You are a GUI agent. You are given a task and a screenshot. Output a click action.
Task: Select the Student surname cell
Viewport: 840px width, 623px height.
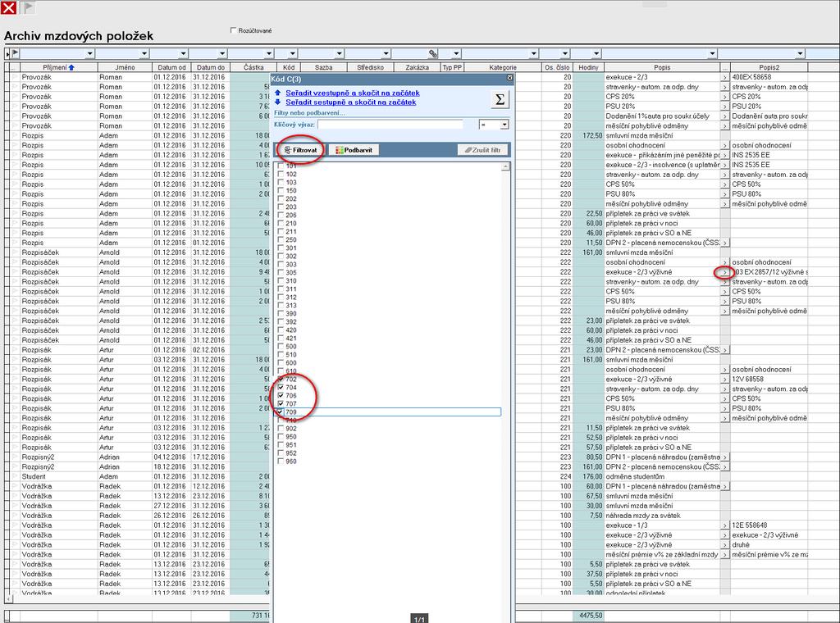point(59,476)
